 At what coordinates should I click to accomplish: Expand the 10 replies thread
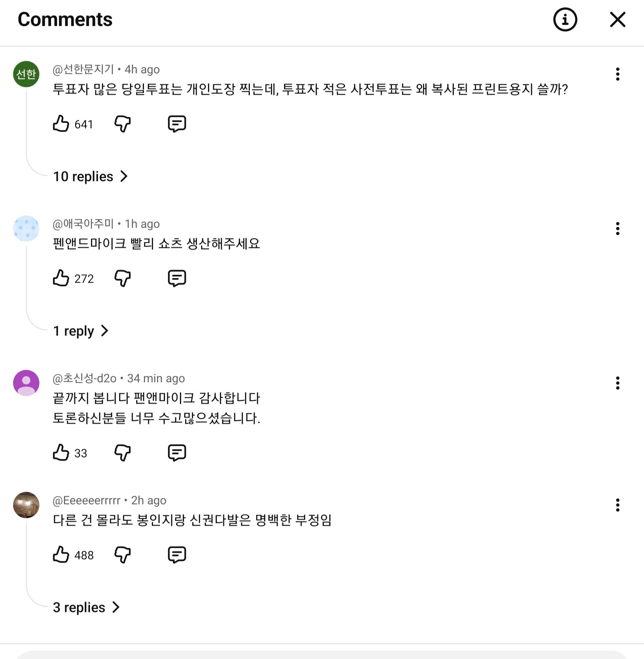[90, 177]
